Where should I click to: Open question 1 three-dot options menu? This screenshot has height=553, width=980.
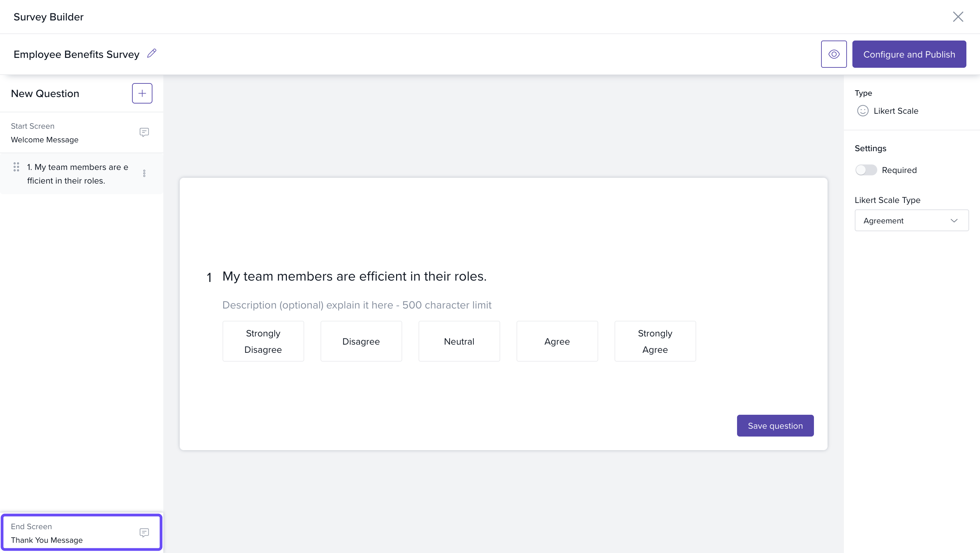point(144,174)
